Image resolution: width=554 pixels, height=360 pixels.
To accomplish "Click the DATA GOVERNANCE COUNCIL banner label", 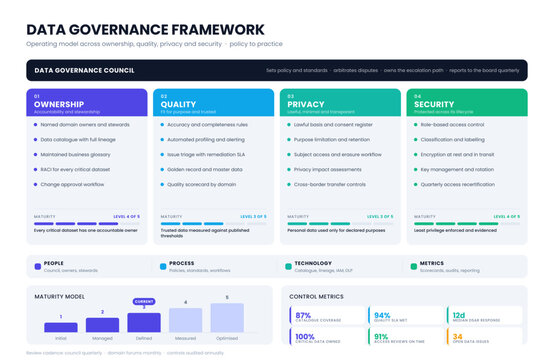I will [x=84, y=70].
